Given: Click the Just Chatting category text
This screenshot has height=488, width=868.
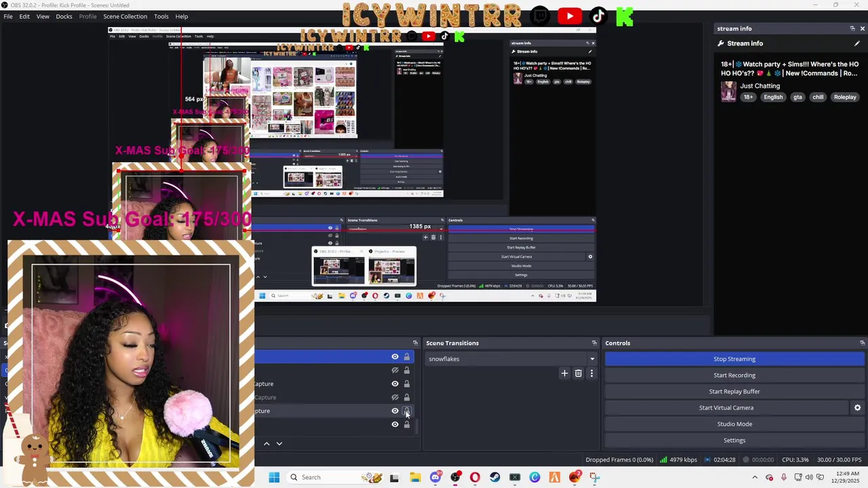Looking at the screenshot, I should pos(760,86).
